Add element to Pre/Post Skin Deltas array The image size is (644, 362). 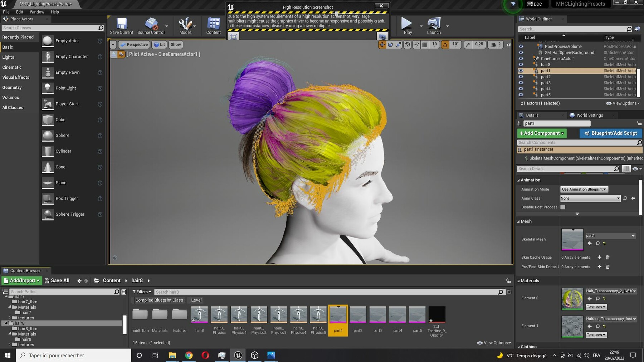tap(600, 266)
